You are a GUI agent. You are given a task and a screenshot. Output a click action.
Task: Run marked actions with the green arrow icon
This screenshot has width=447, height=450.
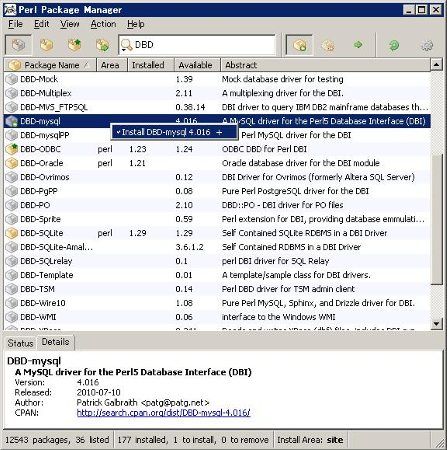click(358, 45)
